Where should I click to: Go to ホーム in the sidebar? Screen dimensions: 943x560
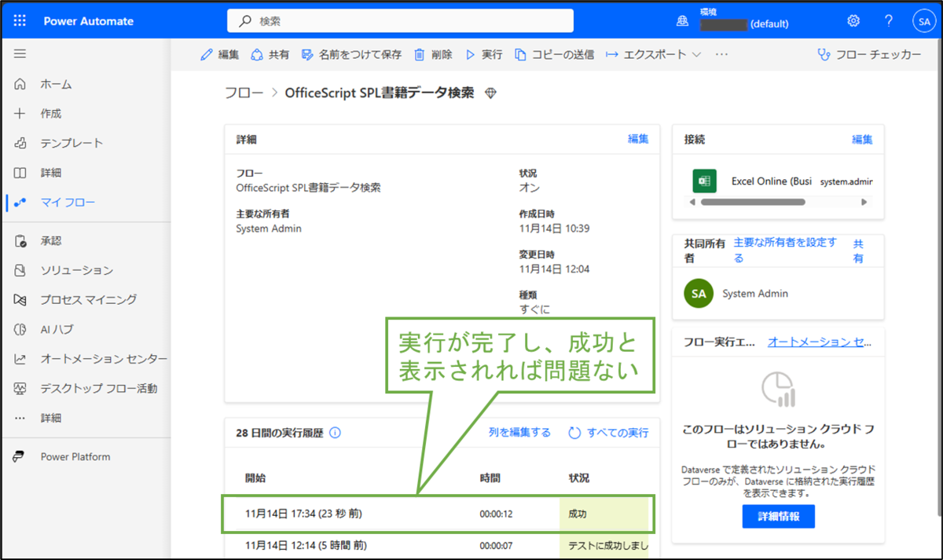pyautogui.click(x=57, y=84)
